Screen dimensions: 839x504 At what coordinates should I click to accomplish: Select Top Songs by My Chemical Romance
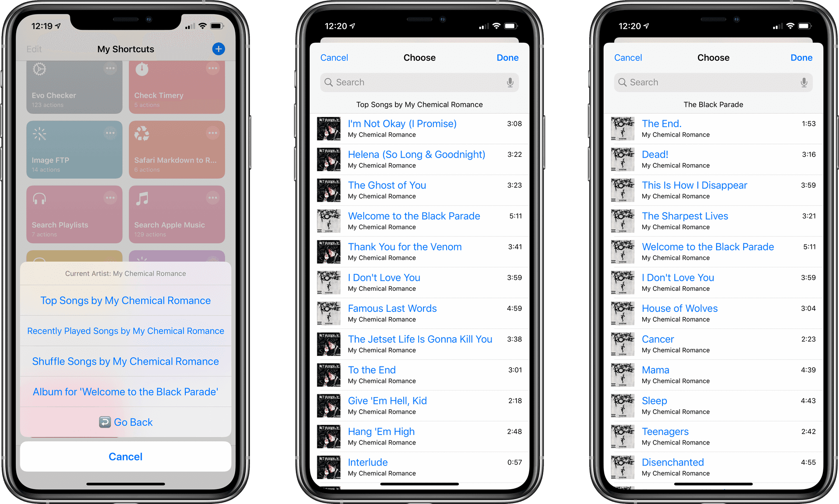125,301
